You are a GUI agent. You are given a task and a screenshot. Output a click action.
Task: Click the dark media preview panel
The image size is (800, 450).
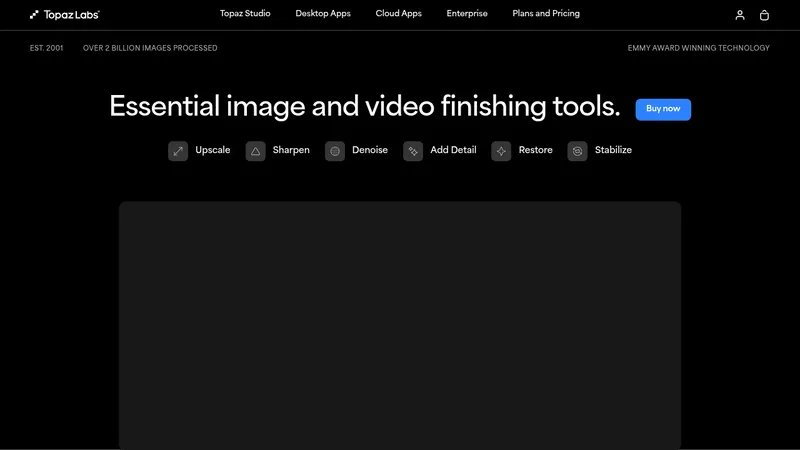[400, 325]
